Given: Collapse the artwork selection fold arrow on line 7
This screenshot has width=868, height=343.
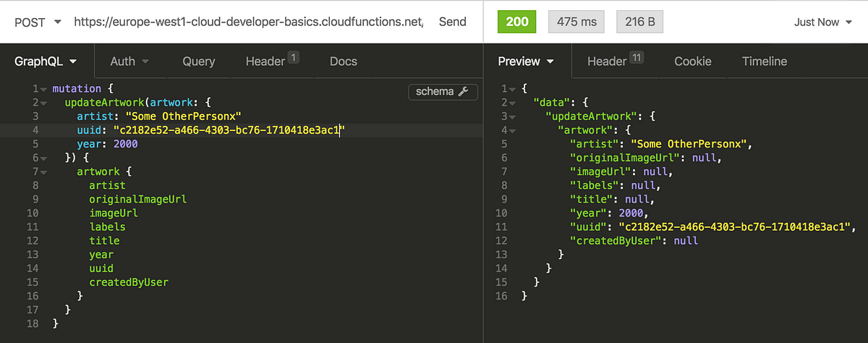Looking at the screenshot, I should 43,172.
